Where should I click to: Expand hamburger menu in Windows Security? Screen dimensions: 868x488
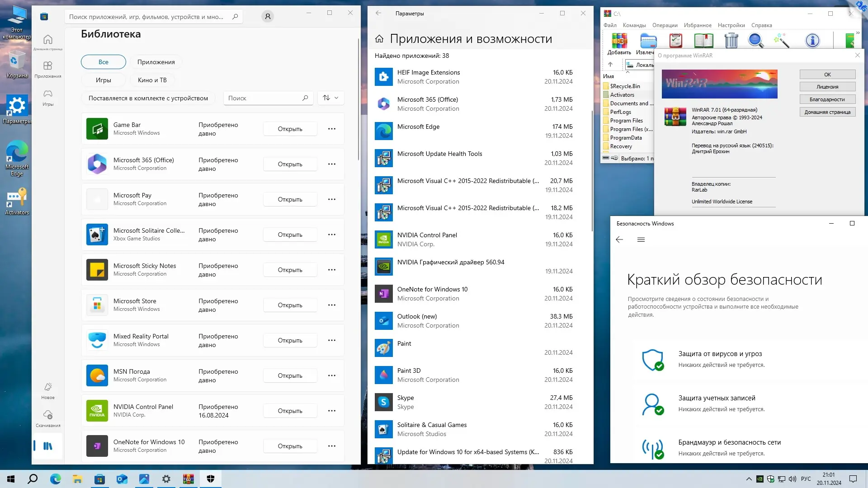(641, 240)
